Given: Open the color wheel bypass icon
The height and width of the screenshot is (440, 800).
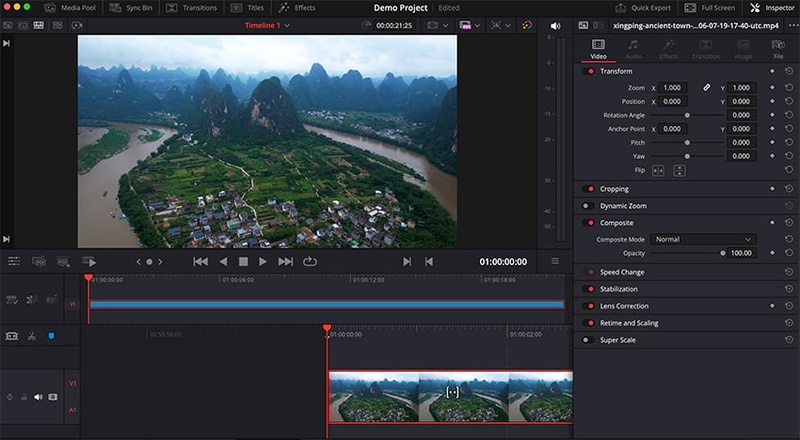Looking at the screenshot, I should pyautogui.click(x=527, y=25).
